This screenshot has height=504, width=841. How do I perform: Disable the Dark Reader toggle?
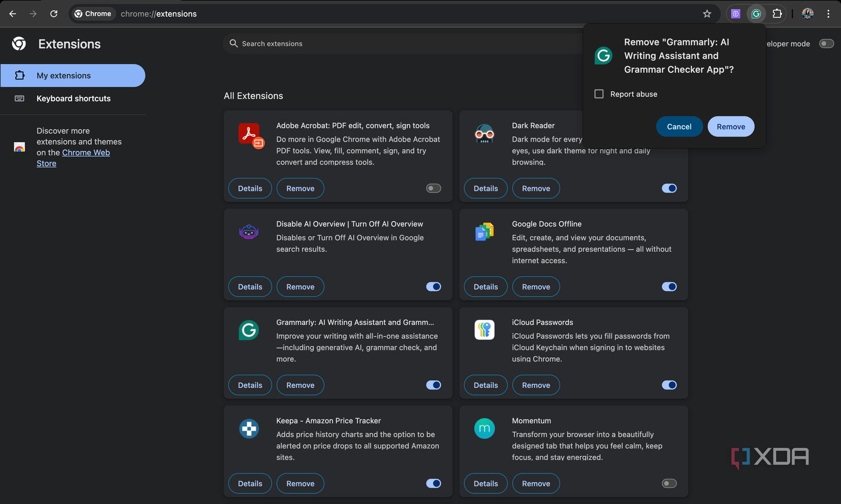click(669, 189)
